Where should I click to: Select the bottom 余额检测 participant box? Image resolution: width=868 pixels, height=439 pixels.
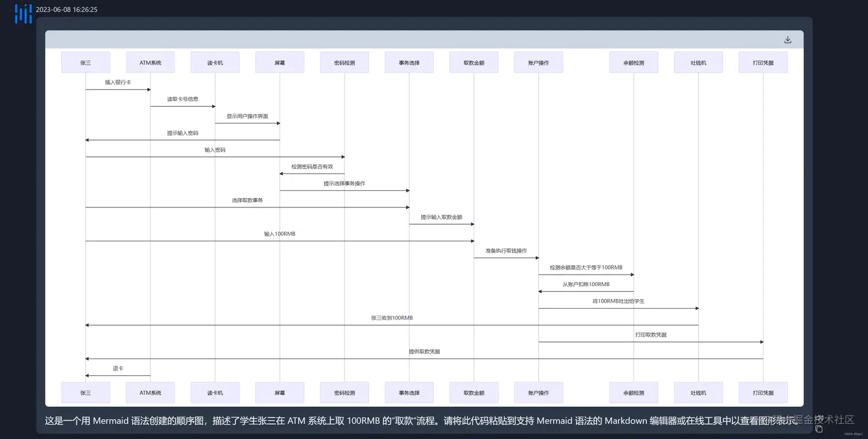pyautogui.click(x=634, y=393)
